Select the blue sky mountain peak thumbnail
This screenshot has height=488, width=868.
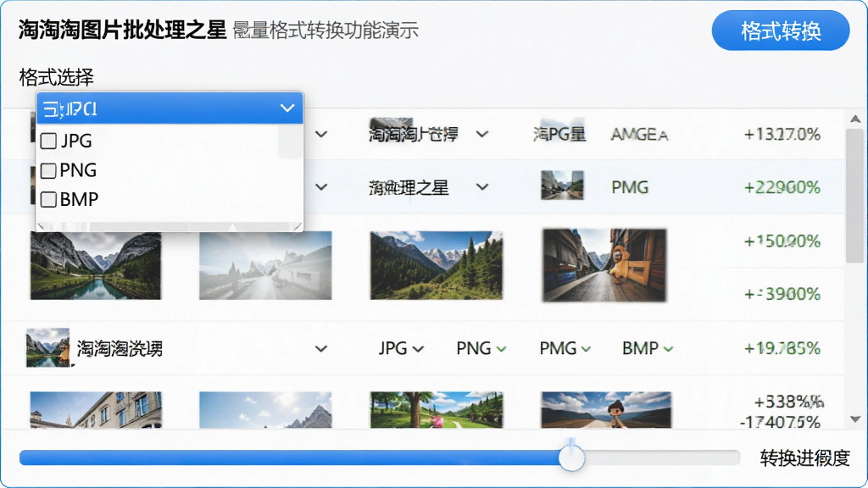[265, 410]
